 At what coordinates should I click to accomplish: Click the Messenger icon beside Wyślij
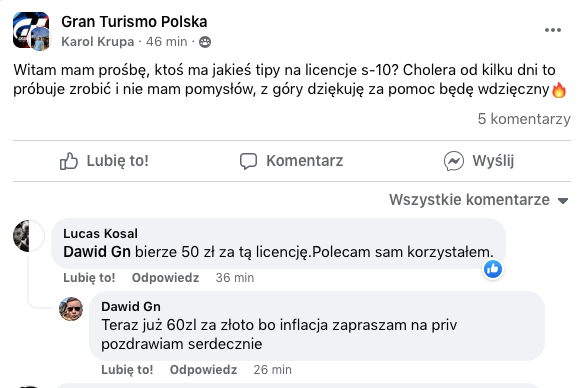pyautogui.click(x=453, y=161)
